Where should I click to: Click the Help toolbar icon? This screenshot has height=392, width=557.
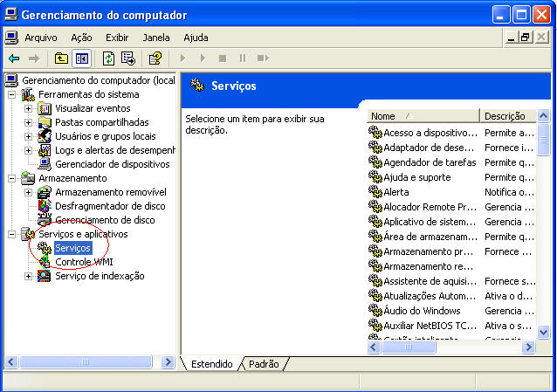coord(155,58)
